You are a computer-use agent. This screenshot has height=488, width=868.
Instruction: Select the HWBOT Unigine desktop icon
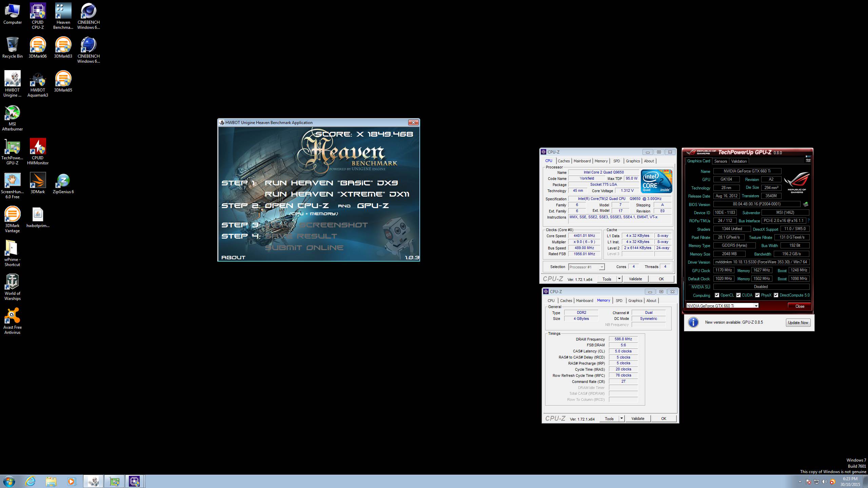[x=13, y=84]
